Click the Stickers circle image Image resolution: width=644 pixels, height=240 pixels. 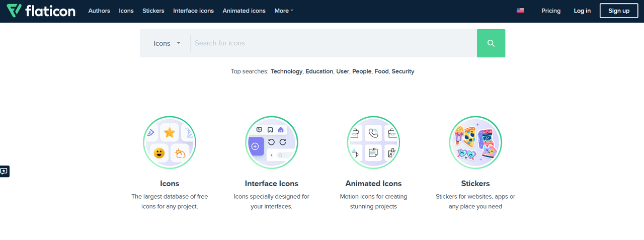[475, 142]
